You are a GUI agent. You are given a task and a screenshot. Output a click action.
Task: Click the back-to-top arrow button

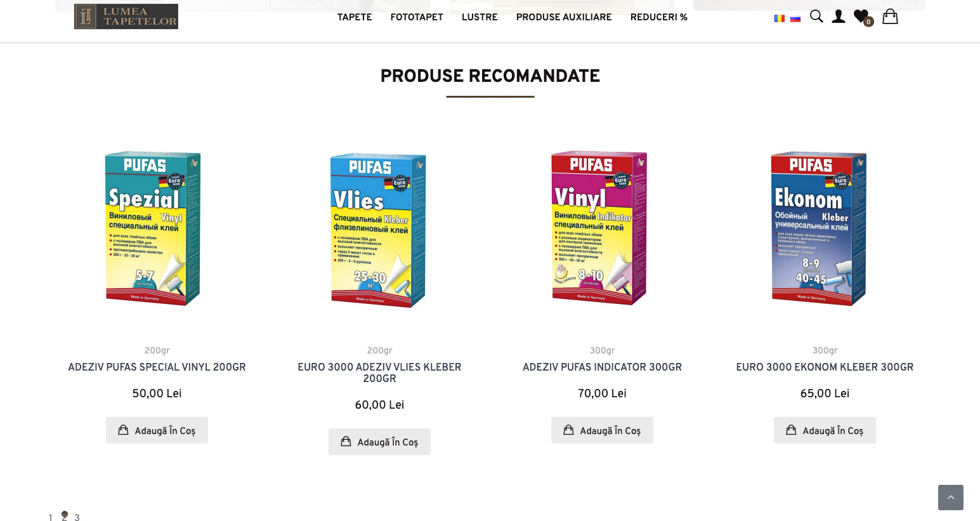pyautogui.click(x=950, y=498)
